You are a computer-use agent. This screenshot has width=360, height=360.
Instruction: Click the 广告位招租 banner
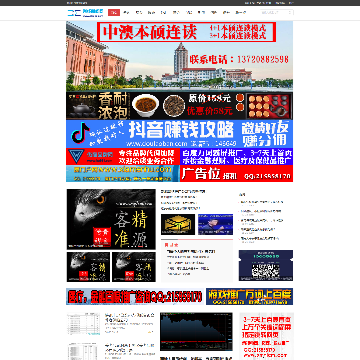pos(237,173)
